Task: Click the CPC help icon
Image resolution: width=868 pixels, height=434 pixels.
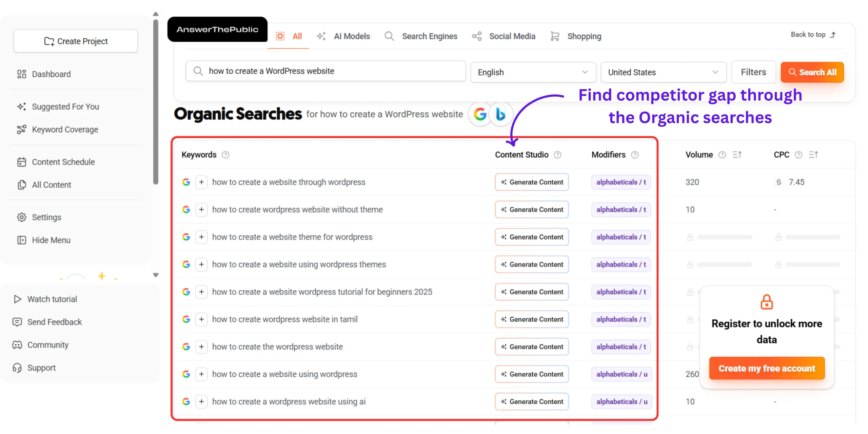Action: tap(798, 155)
